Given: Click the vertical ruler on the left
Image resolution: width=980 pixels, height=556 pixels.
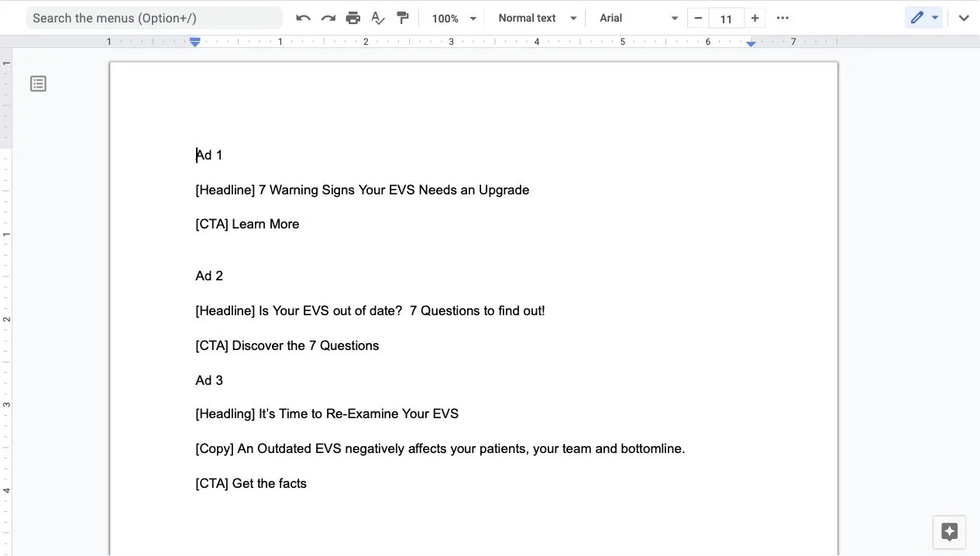Looking at the screenshot, I should pyautogui.click(x=5, y=302).
